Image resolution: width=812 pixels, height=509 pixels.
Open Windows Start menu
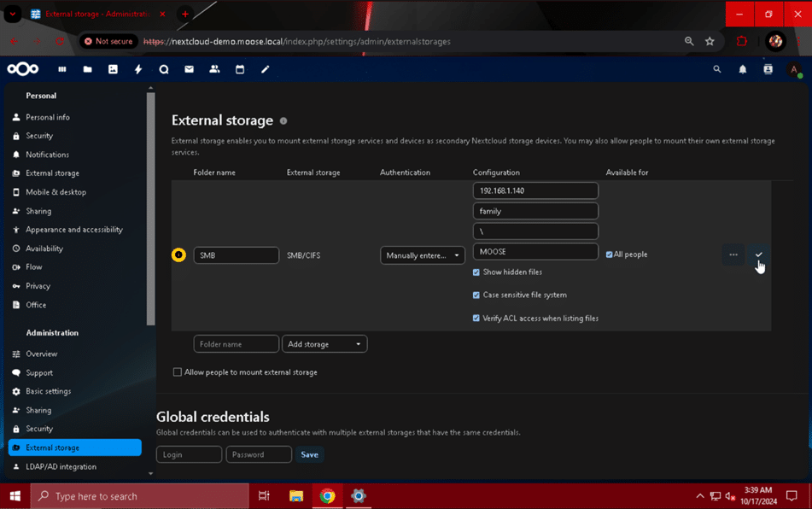click(x=15, y=496)
